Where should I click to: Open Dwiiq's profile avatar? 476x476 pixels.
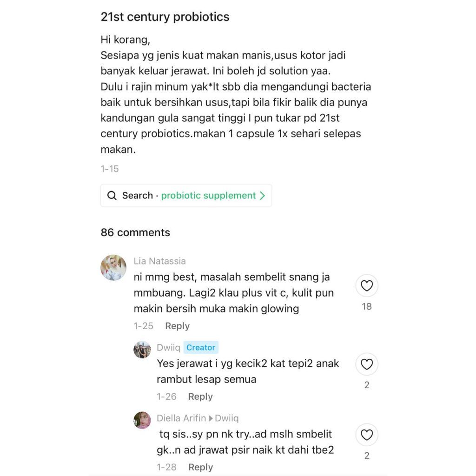pyautogui.click(x=142, y=350)
